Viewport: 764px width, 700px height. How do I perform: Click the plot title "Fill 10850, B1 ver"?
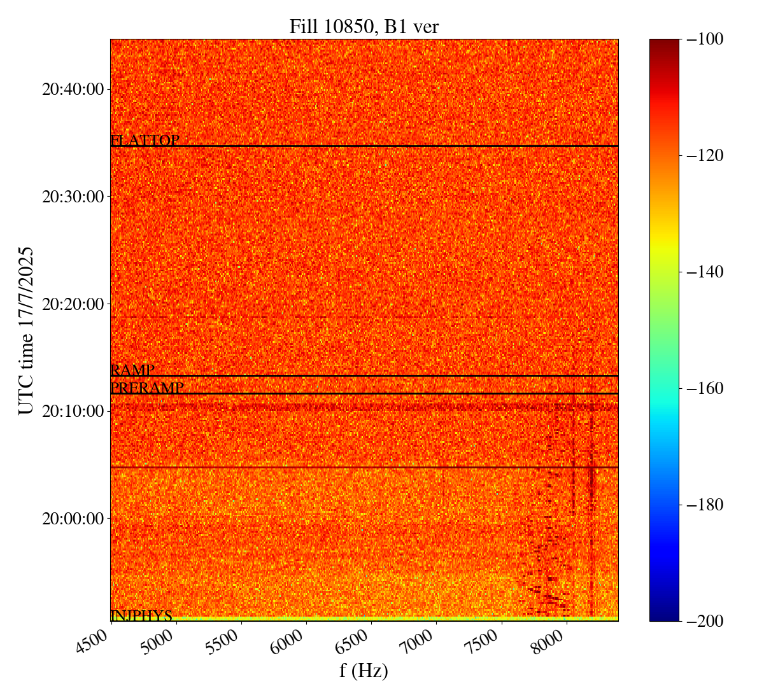[x=364, y=26]
